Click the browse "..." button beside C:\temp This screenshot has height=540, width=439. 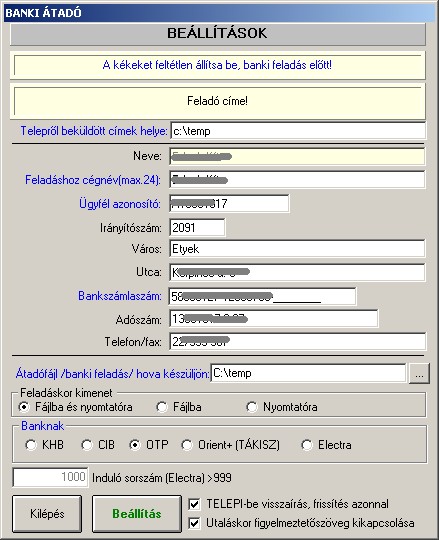419,374
